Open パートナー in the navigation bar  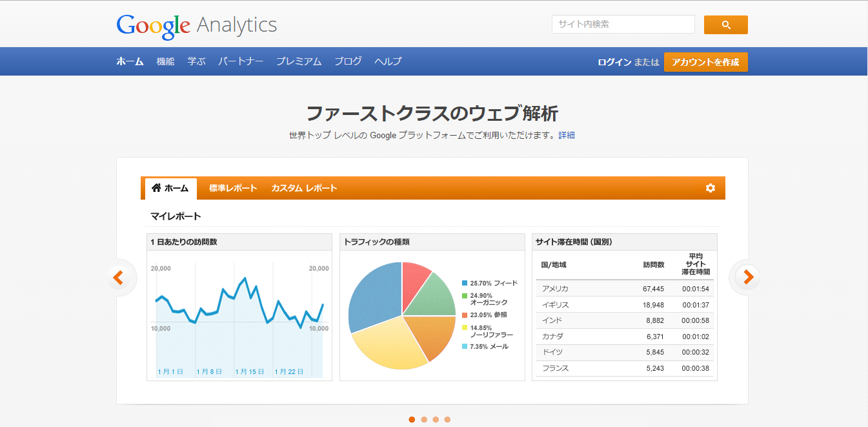(x=241, y=61)
